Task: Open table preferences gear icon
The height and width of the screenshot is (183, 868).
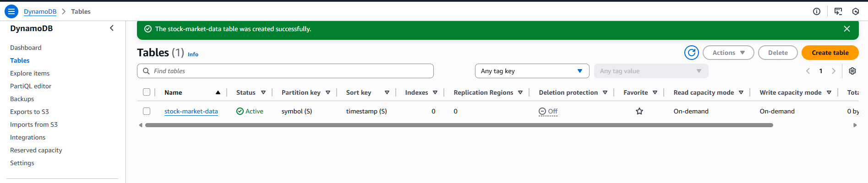Action: point(852,71)
